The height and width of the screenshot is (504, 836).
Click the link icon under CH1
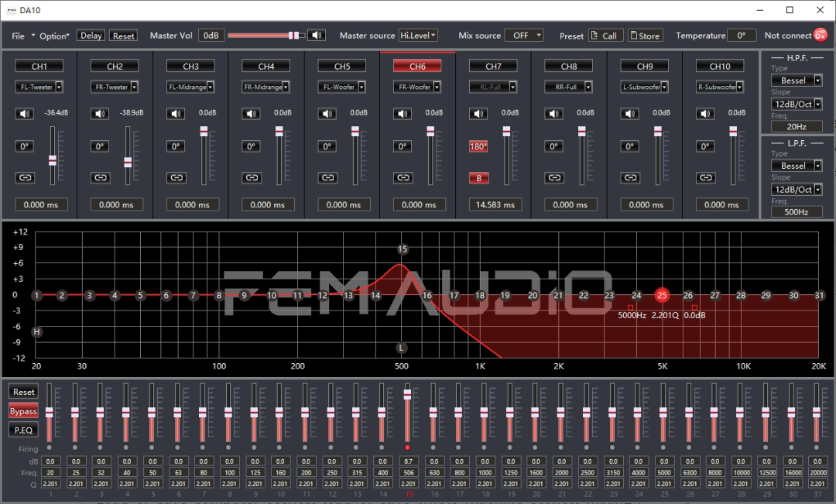[25, 177]
